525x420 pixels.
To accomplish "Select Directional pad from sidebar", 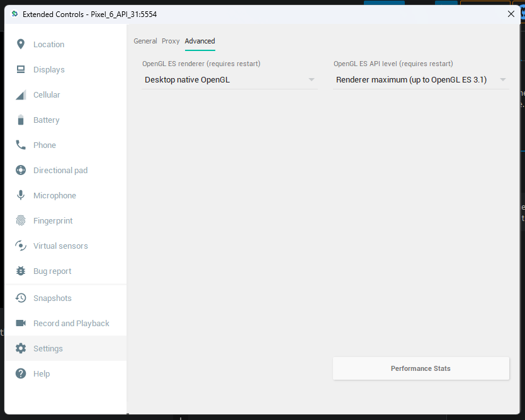I will [x=60, y=171].
